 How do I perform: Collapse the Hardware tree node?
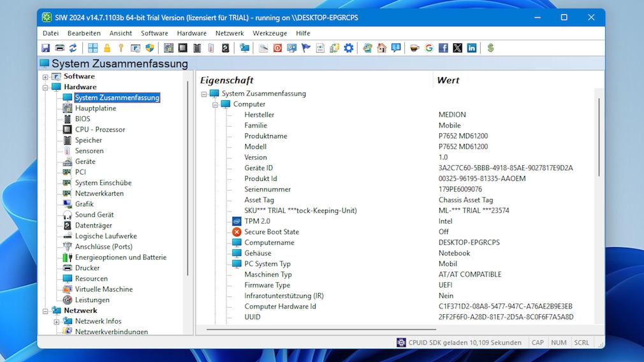[x=45, y=87]
